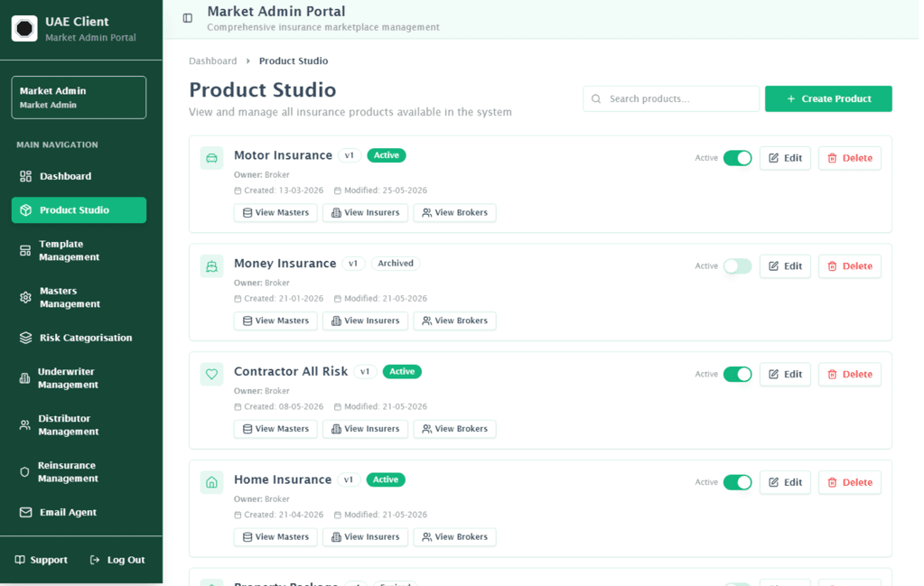The width and height of the screenshot is (924, 586).
Task: Go to Masters Management
Action: [79, 297]
